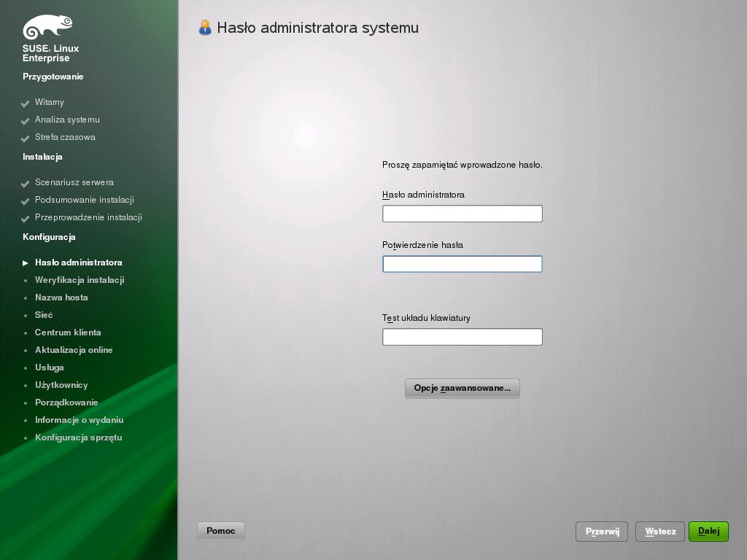
Task: Select Strefa czasowa step in sidebar
Action: tap(65, 137)
